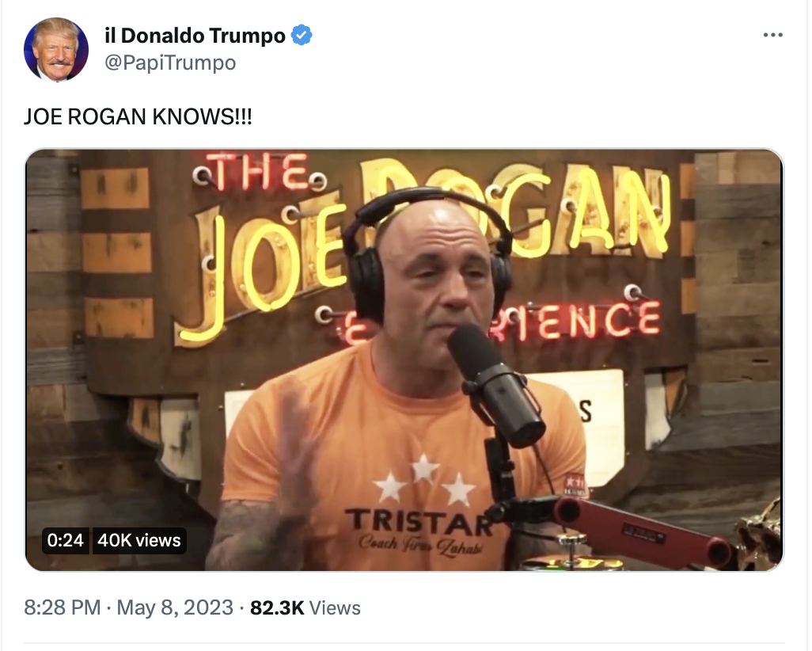Click the blue verified badge
812x651 pixels.
pyautogui.click(x=302, y=36)
